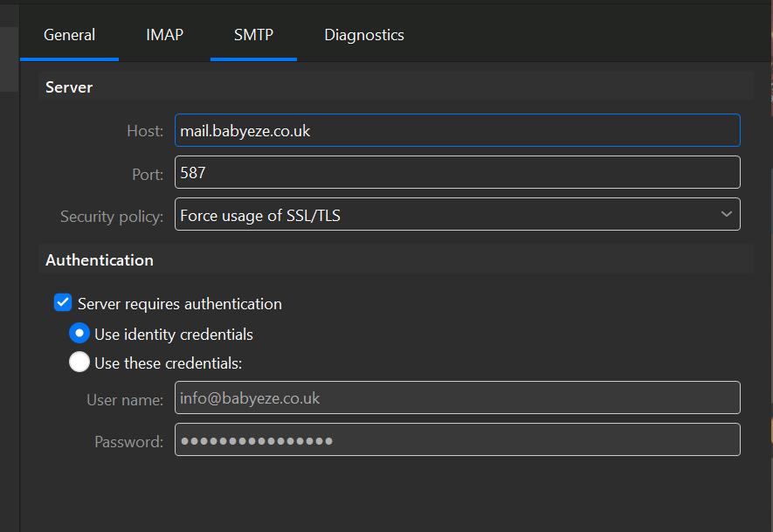The height and width of the screenshot is (532, 773).
Task: Focus the Port field showing 587
Action: pyautogui.click(x=457, y=173)
